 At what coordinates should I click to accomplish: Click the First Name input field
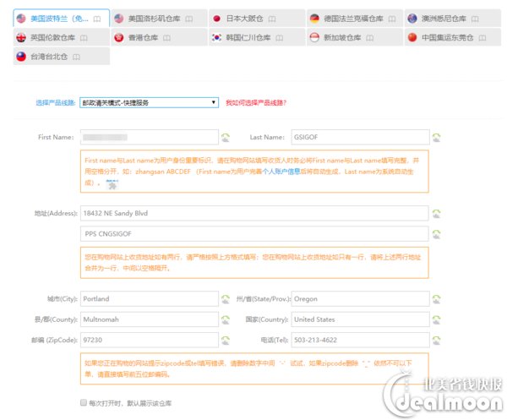150,137
